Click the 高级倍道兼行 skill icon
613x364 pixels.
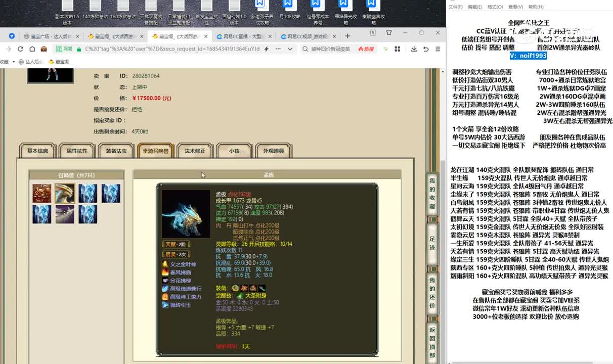pyautogui.click(x=165, y=289)
